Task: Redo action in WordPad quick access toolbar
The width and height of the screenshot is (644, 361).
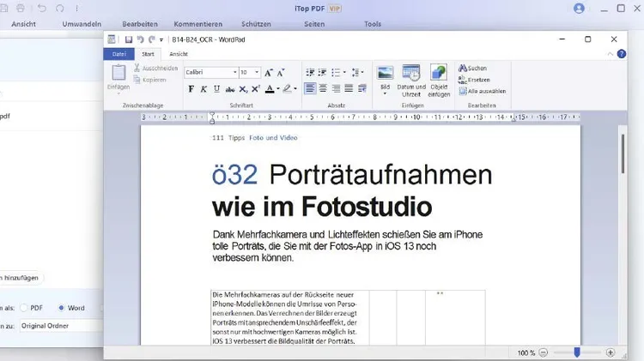Action: (x=151, y=39)
